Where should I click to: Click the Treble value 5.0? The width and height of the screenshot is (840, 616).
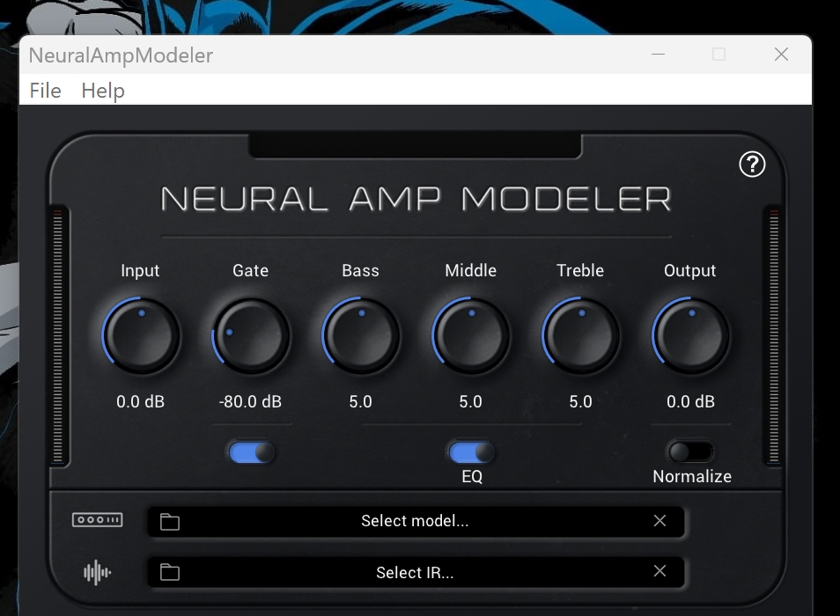click(x=581, y=401)
